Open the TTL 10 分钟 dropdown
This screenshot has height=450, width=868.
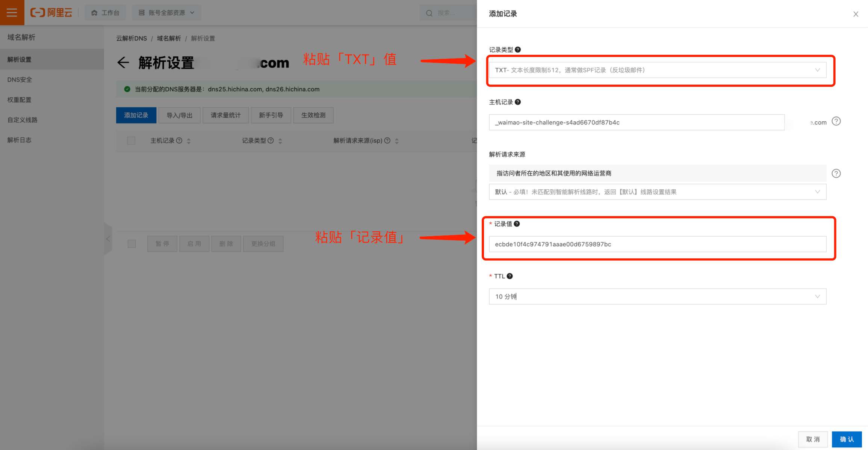pyautogui.click(x=657, y=297)
